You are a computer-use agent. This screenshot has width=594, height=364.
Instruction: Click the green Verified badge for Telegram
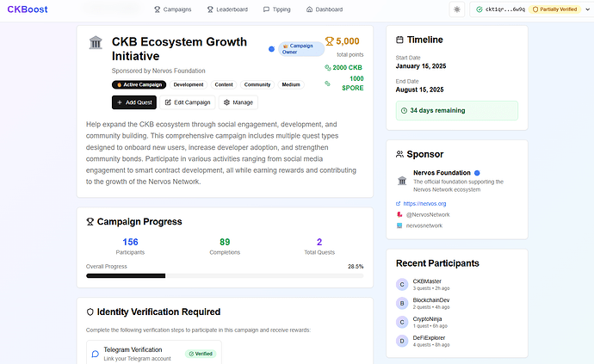tap(201, 354)
